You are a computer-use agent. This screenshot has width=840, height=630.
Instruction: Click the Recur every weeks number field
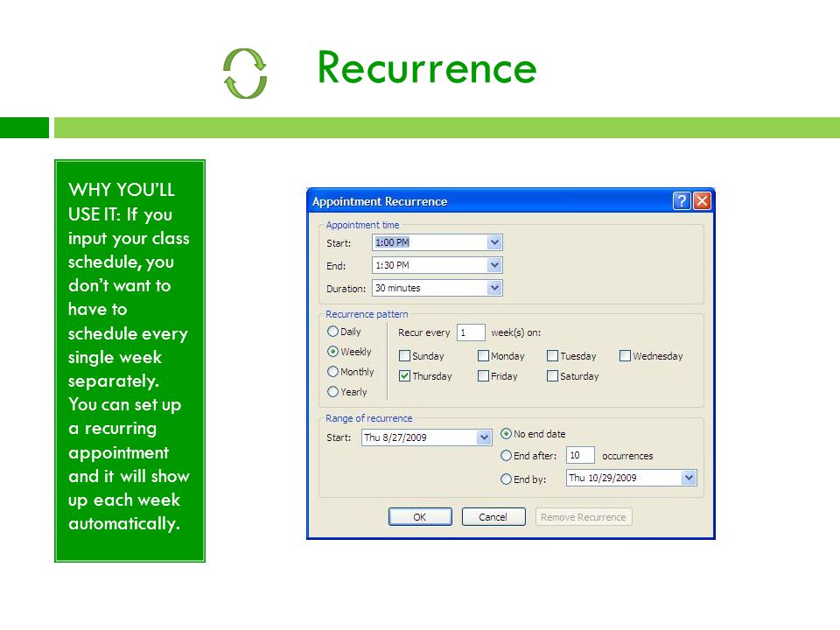click(x=471, y=332)
